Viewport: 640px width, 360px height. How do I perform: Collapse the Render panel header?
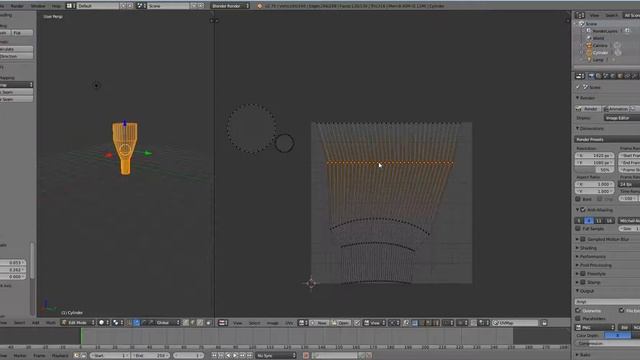[585, 98]
